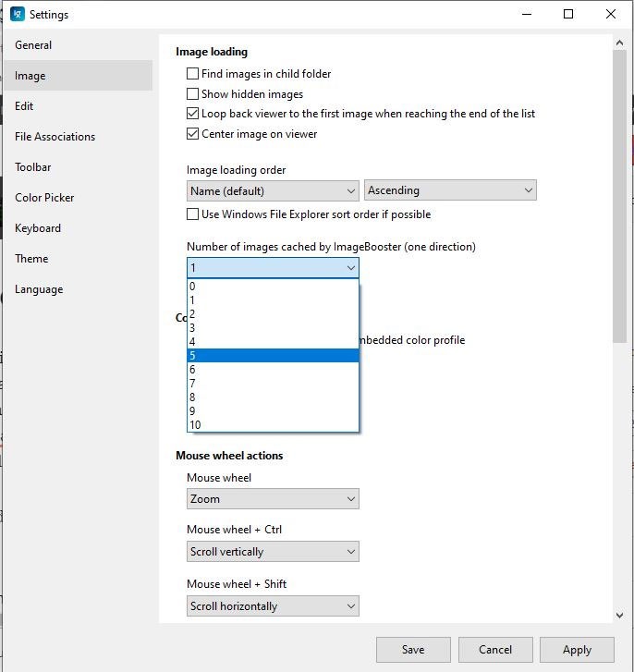Choose 10 from the cached images list
The height and width of the screenshot is (672, 634).
click(272, 425)
